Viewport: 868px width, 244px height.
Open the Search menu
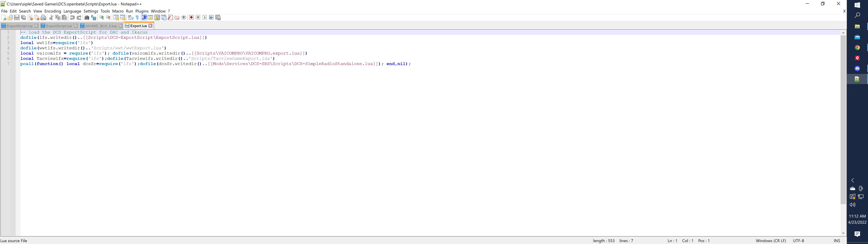coord(25,11)
